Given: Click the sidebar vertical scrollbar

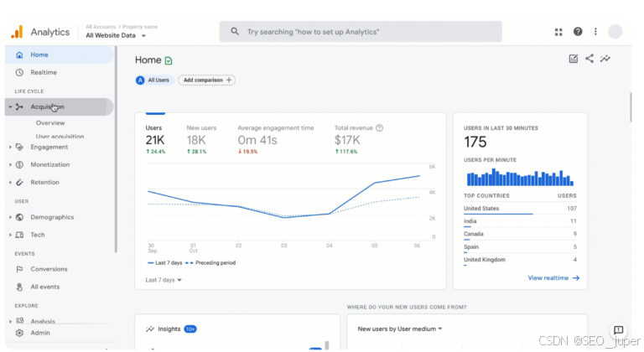Looking at the screenshot, I should pos(116,150).
